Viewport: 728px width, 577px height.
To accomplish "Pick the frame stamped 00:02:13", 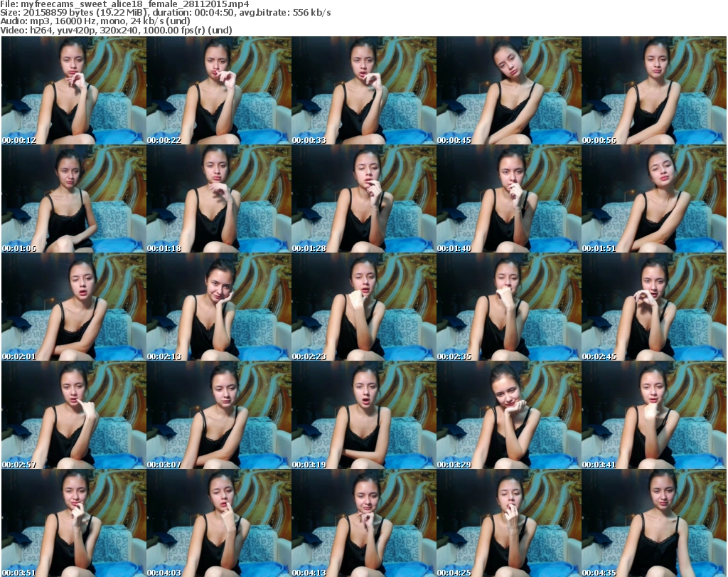I will (x=219, y=307).
